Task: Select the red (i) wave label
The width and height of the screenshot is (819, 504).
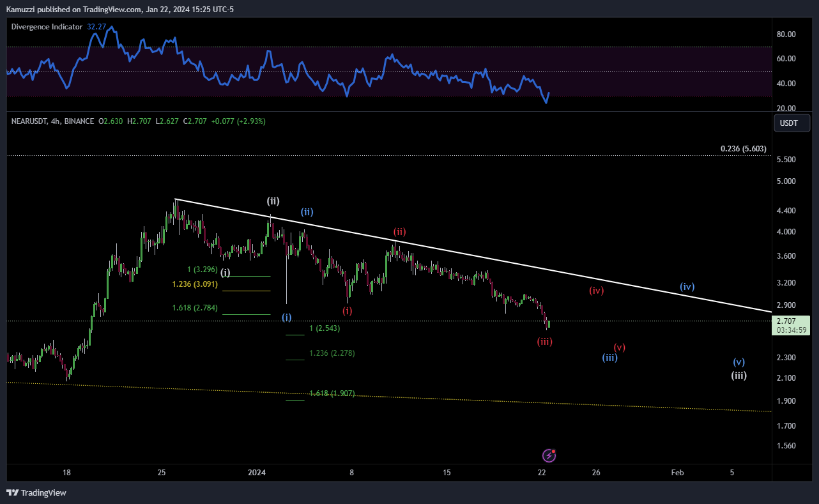Action: [347, 310]
